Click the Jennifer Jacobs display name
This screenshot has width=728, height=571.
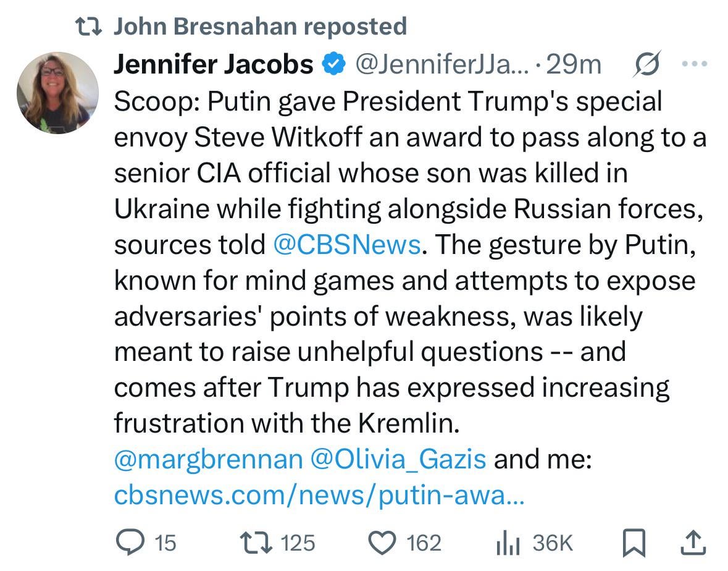[214, 64]
